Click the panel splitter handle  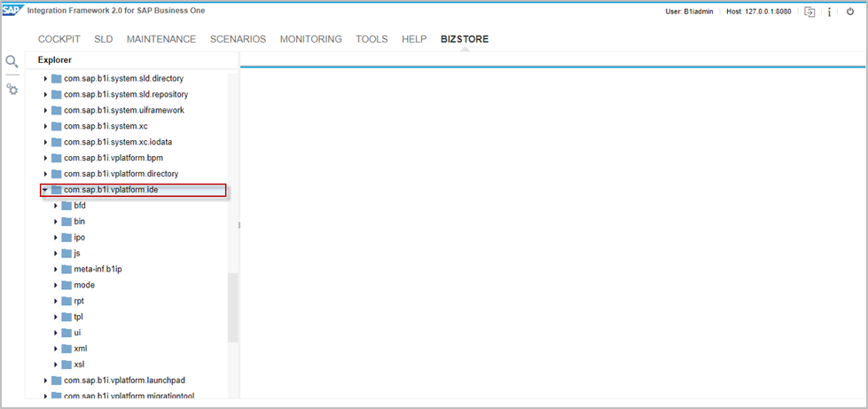pyautogui.click(x=239, y=225)
